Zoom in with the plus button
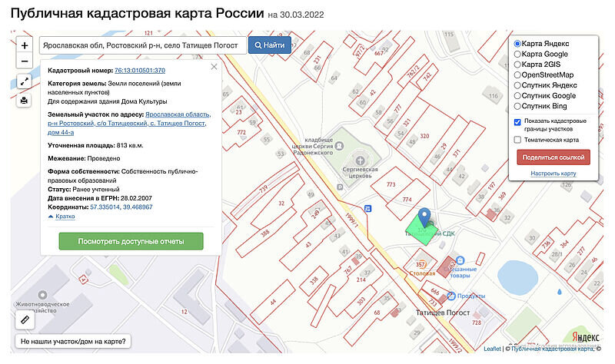The height and width of the screenshot is (364, 615). tap(25, 45)
